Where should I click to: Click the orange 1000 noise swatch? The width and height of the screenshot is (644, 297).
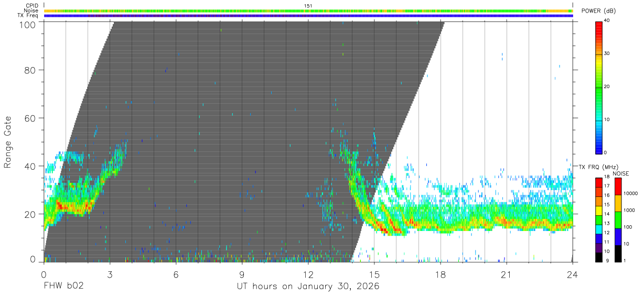click(x=618, y=203)
